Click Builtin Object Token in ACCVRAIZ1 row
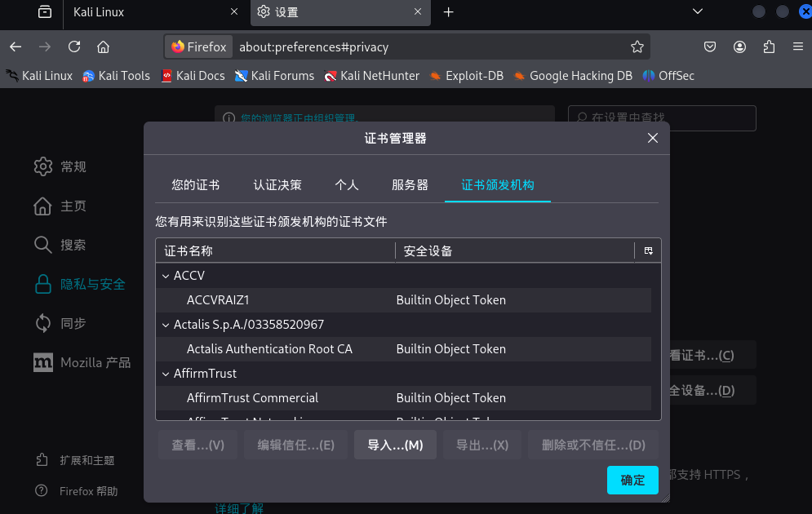 pyautogui.click(x=451, y=300)
